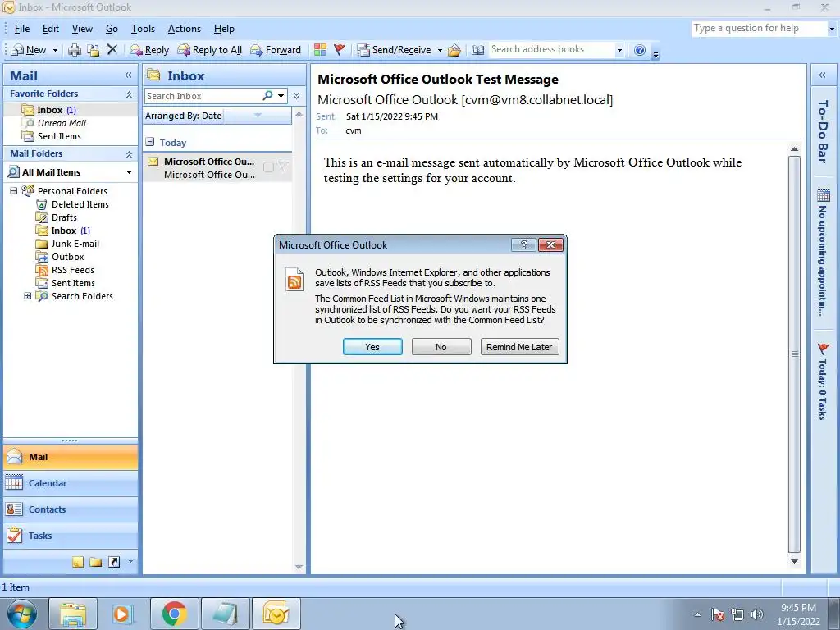Switch to the Calendar pane

tap(71, 482)
